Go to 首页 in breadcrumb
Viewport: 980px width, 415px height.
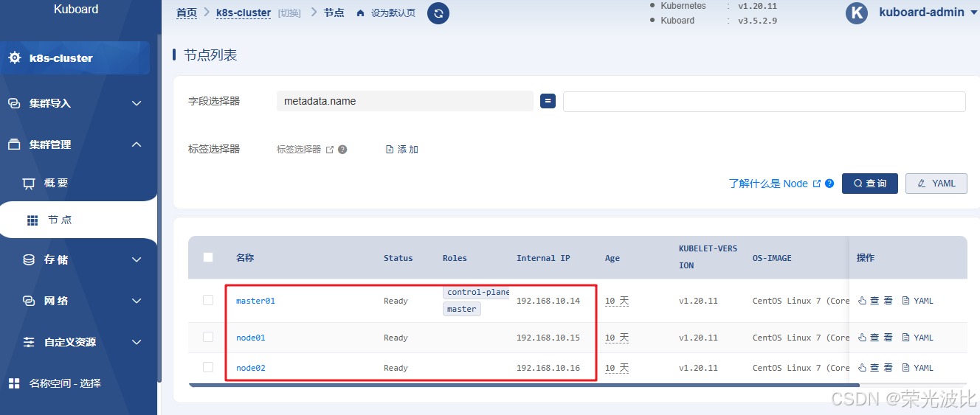pyautogui.click(x=187, y=13)
